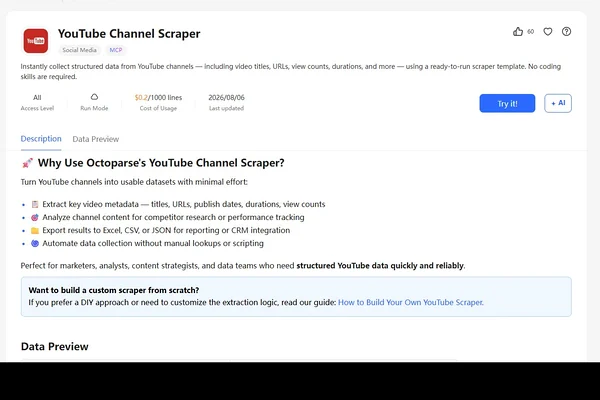The width and height of the screenshot is (600, 400).
Task: Click the 2026/08/06 last updated date
Action: [226, 98]
